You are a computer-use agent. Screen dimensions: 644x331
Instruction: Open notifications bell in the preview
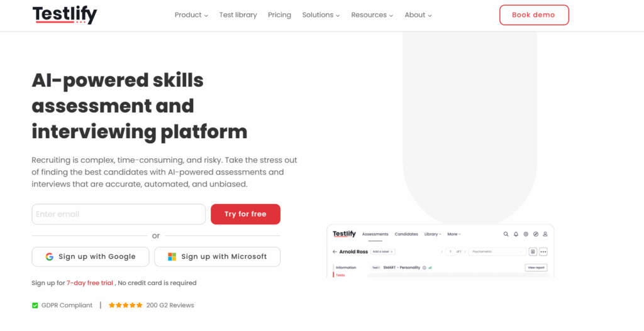516,234
